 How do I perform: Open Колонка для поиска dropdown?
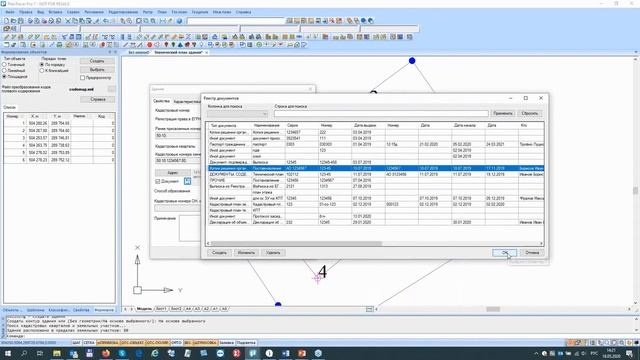[x=238, y=113]
